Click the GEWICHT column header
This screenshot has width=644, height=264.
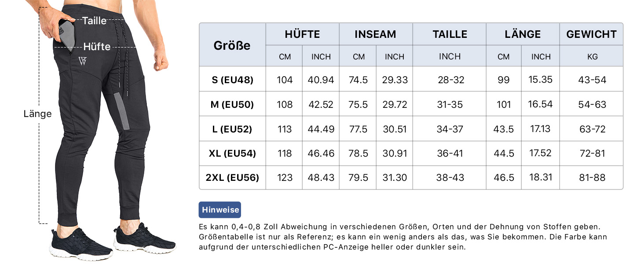coord(591,34)
